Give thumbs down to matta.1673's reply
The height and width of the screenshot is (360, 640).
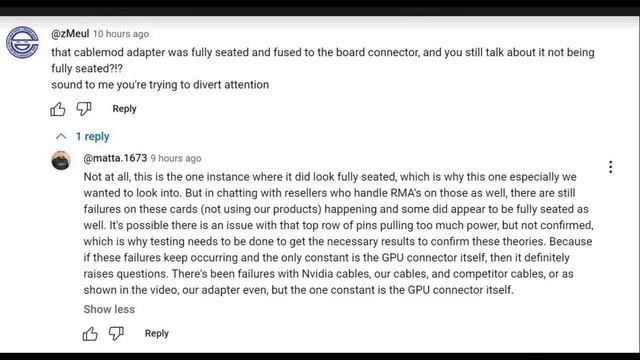[x=116, y=333]
